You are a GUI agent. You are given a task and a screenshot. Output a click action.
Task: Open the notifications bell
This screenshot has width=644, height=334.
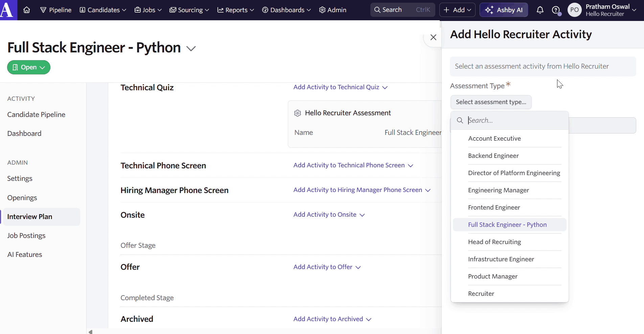540,10
